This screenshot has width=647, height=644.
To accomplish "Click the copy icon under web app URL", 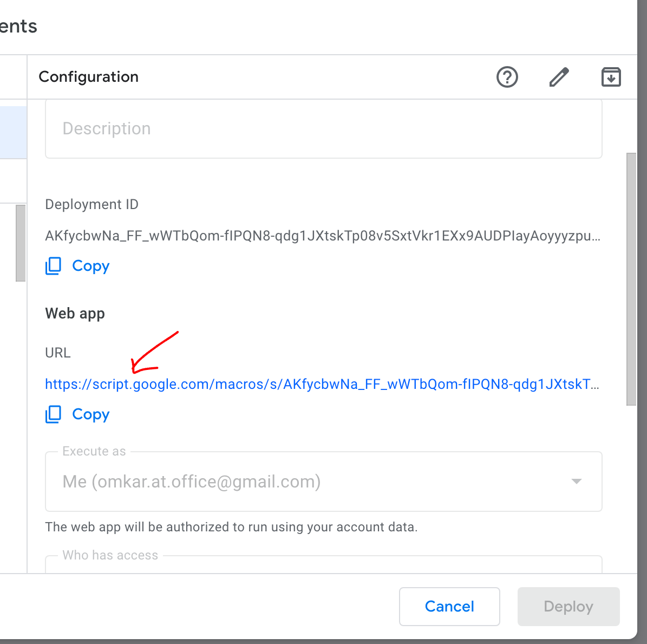I will (54, 414).
